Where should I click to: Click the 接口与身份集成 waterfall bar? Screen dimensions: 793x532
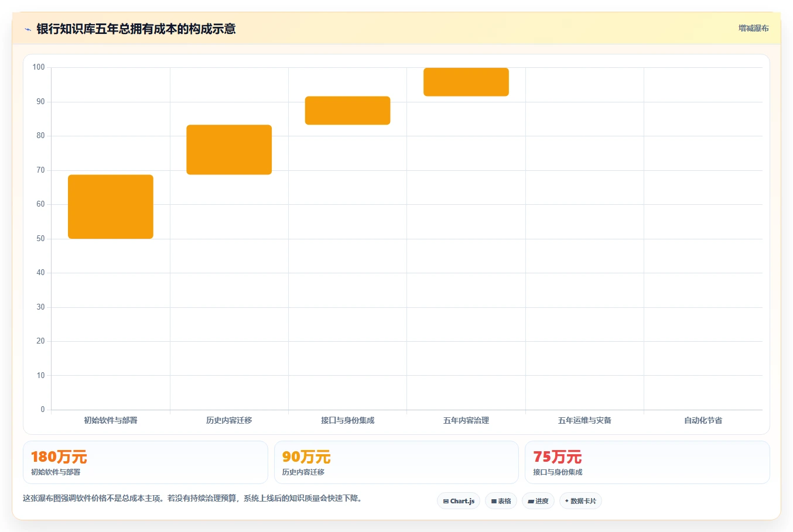[x=347, y=111]
